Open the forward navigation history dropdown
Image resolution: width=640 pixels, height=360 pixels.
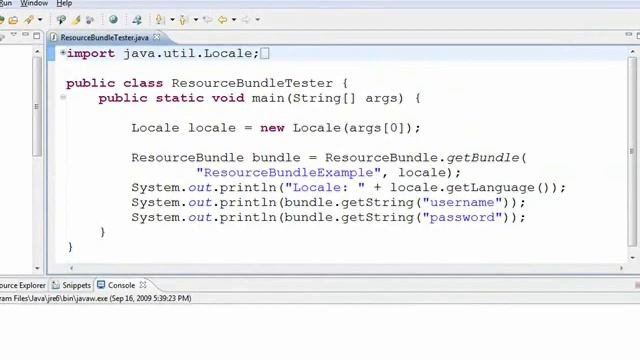tap(258, 20)
